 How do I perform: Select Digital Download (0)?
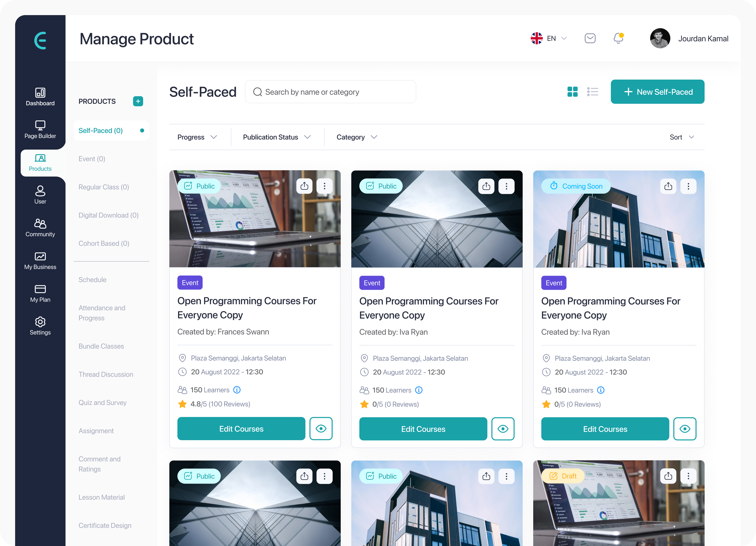point(109,215)
